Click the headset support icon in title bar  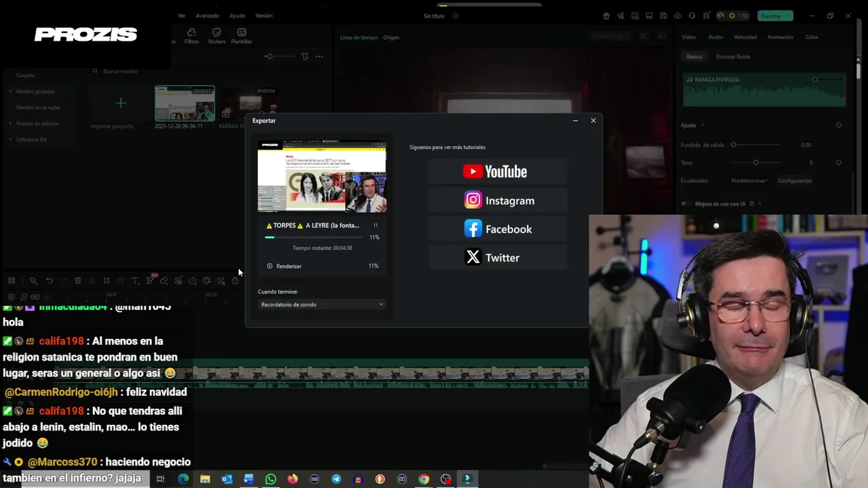point(692,16)
